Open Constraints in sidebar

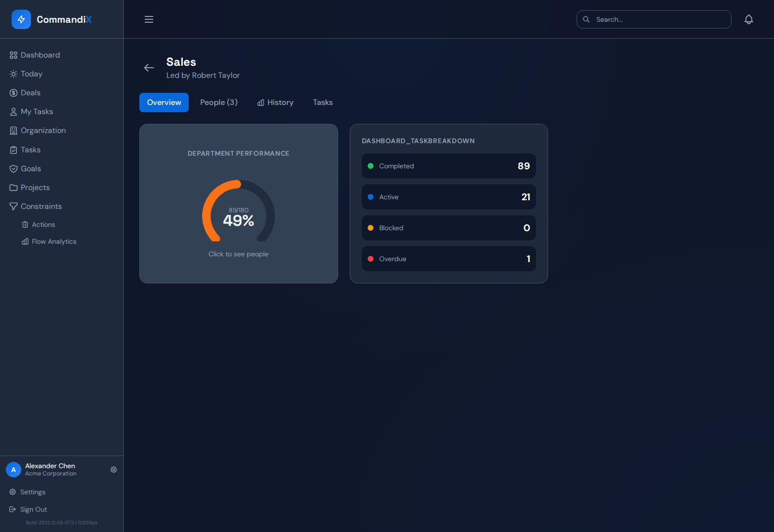coord(41,207)
